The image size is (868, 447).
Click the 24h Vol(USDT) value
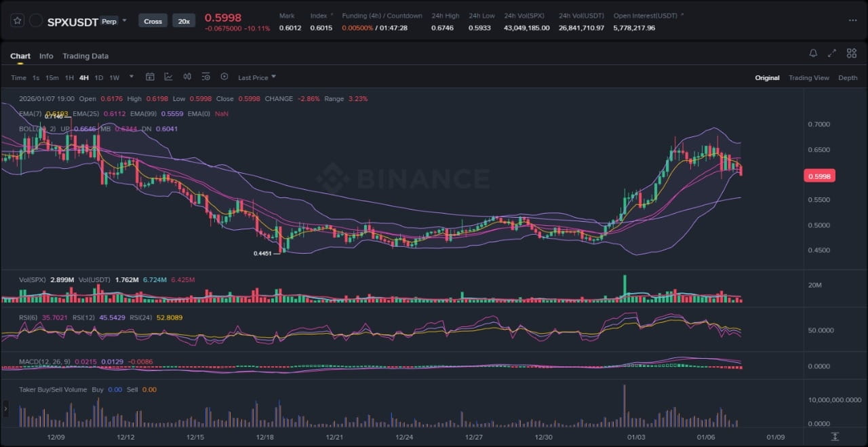pyautogui.click(x=581, y=28)
